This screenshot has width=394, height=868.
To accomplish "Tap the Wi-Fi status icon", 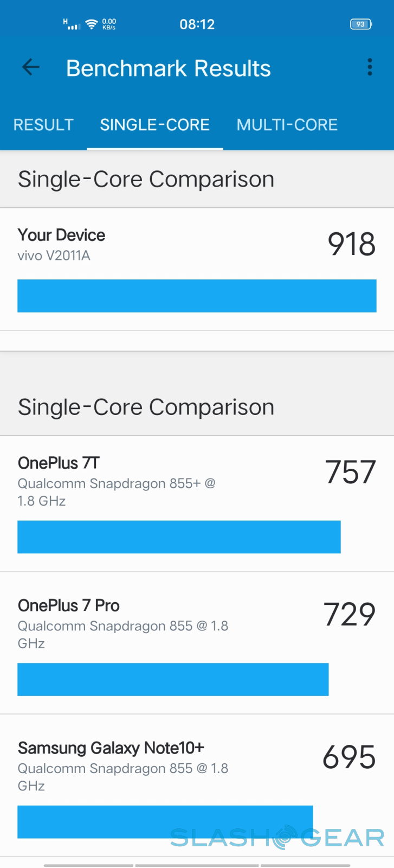I will point(92,24).
